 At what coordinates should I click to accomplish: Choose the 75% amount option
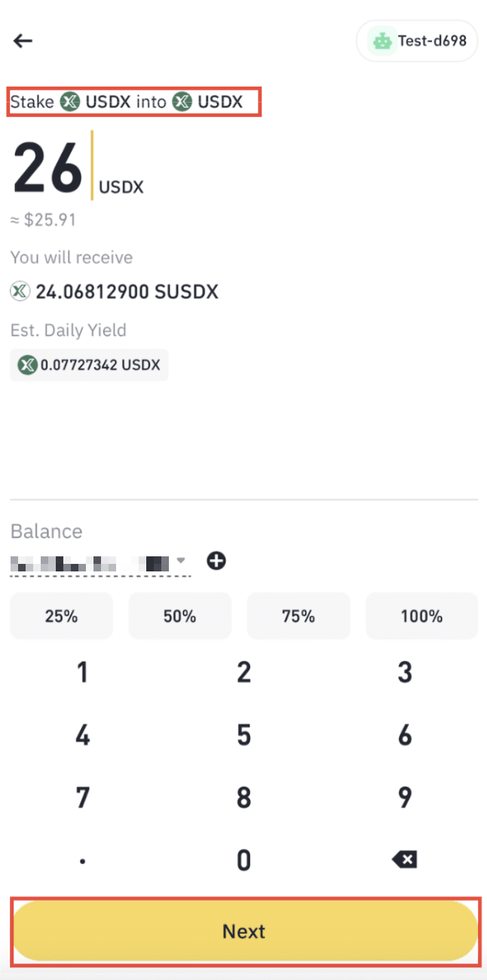click(299, 616)
